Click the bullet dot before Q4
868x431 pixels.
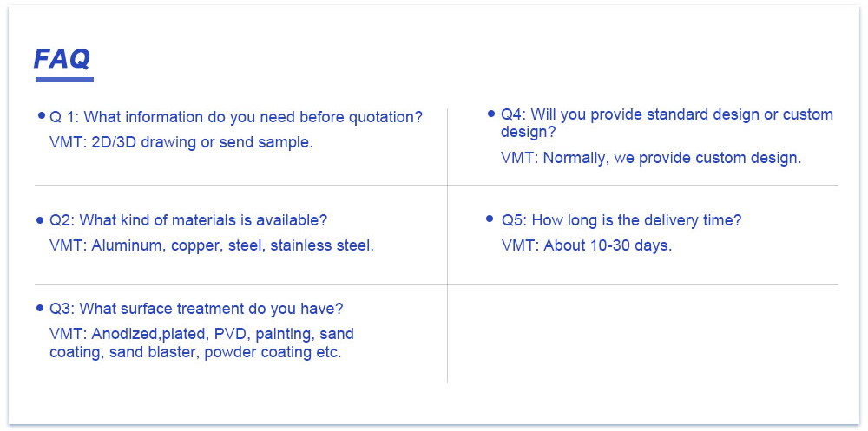[x=491, y=114]
